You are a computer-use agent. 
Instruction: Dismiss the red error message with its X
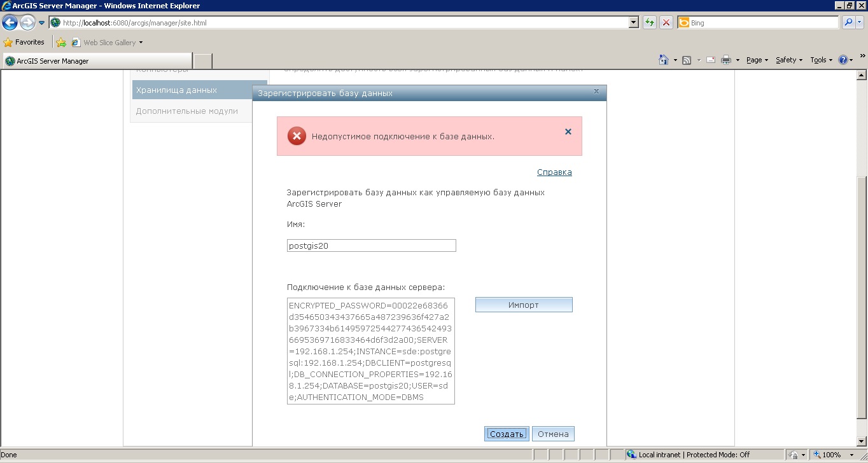click(x=568, y=132)
